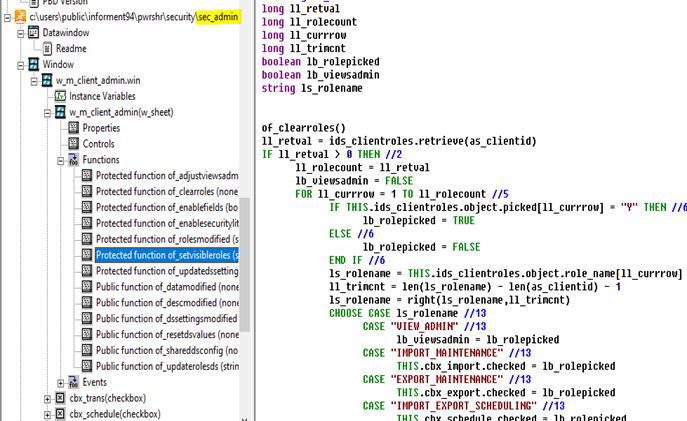Expand the cbx_trans(checkbox) node
The height and width of the screenshot is (421, 687).
pyautogui.click(x=47, y=399)
